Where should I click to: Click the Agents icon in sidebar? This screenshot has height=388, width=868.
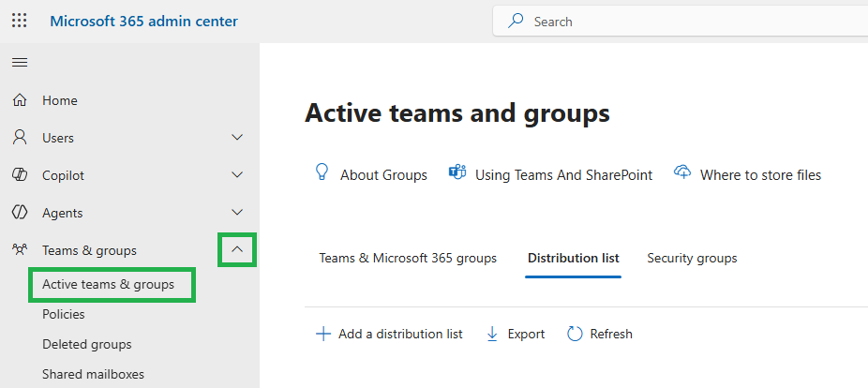pyautogui.click(x=20, y=213)
